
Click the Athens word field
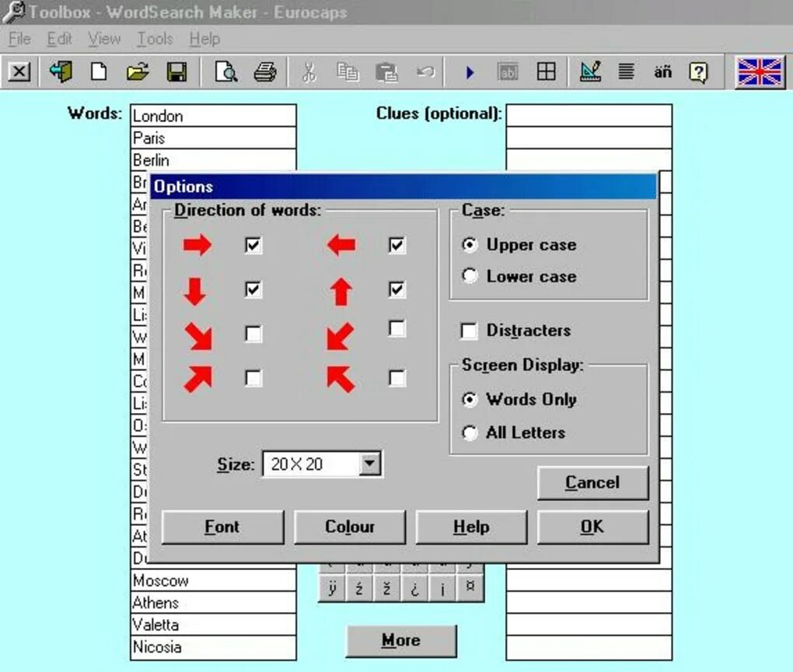(x=213, y=603)
